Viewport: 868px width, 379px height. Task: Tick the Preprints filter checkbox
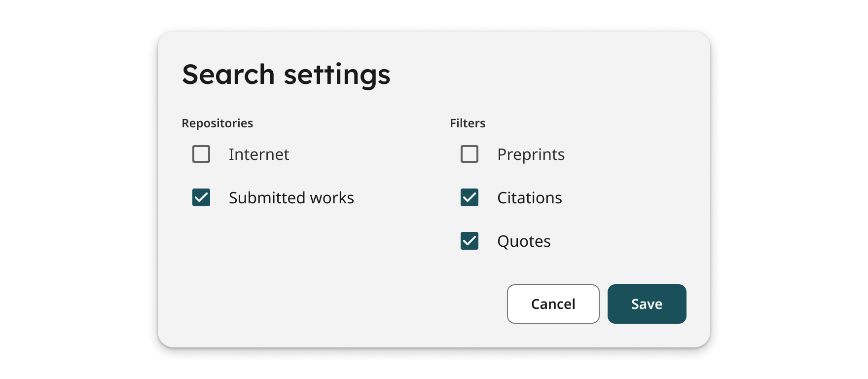pos(470,154)
